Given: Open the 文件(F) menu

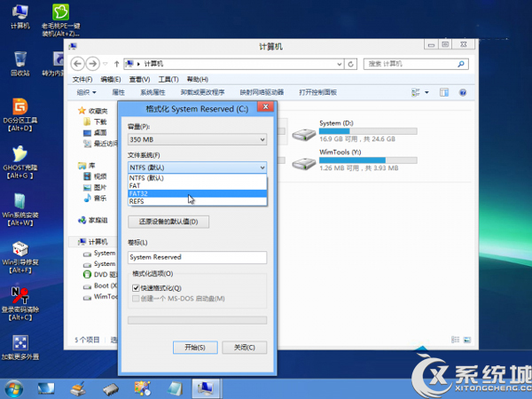Looking at the screenshot, I should tap(82, 79).
